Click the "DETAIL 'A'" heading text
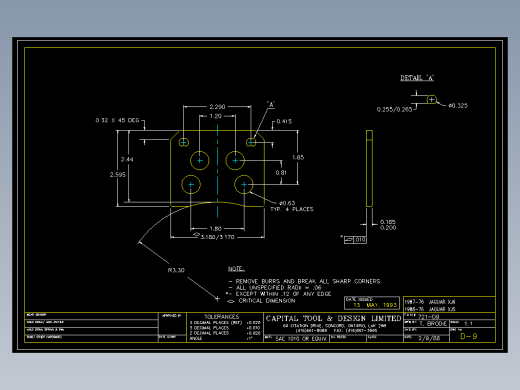Viewport: 520px width, 390px height. click(x=417, y=78)
